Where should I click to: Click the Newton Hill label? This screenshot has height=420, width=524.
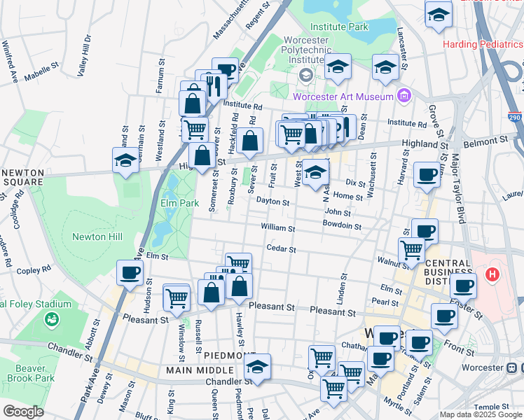(x=97, y=237)
